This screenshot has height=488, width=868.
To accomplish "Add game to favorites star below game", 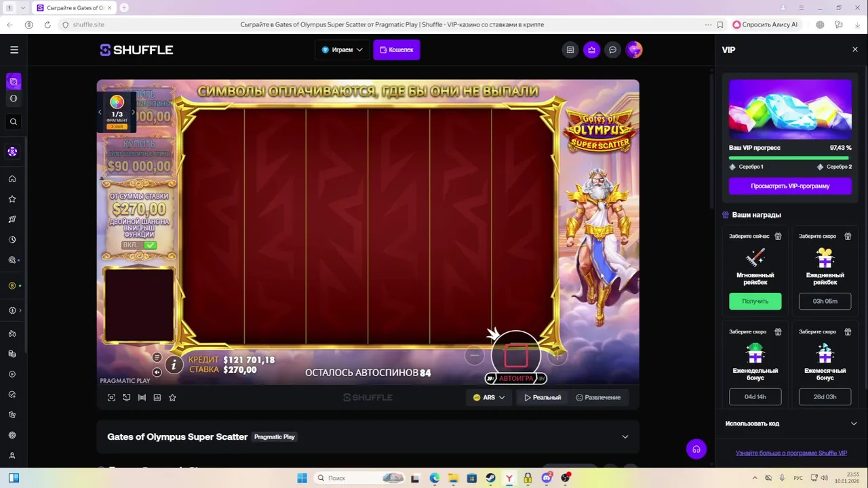I will click(x=172, y=398).
